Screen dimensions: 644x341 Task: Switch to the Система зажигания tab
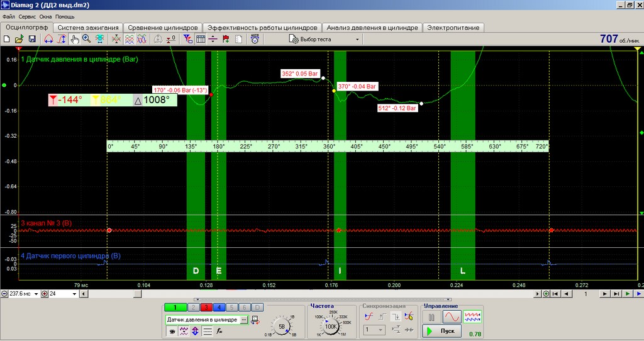(x=88, y=28)
